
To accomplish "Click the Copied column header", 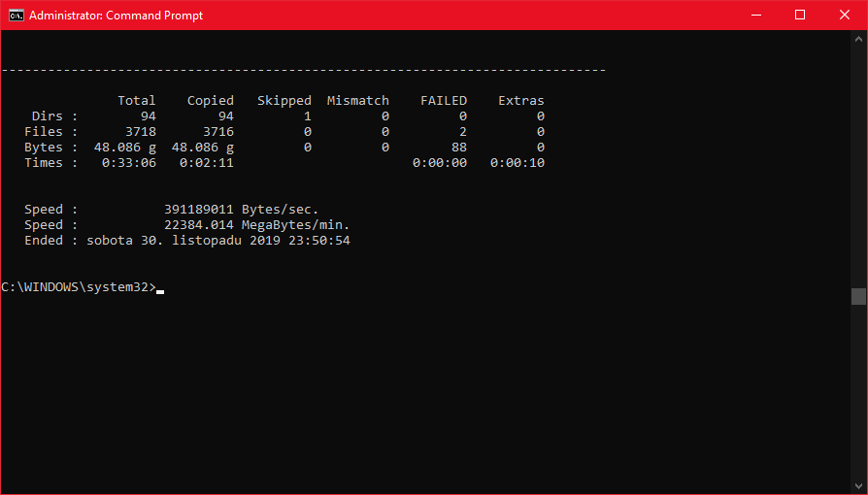I will tap(211, 101).
